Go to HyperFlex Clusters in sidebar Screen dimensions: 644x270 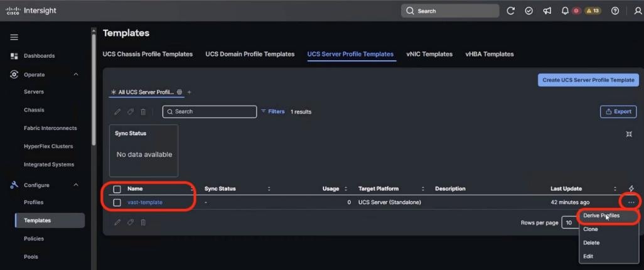48,146
